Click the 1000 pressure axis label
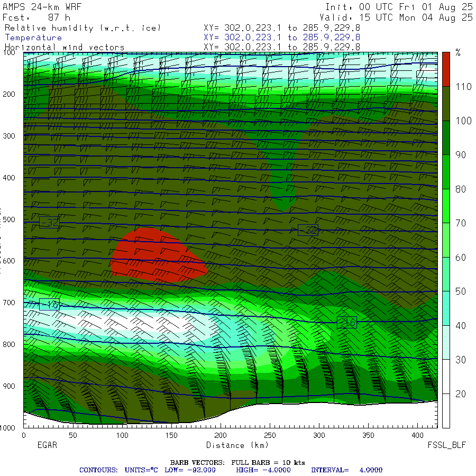 tap(7, 428)
